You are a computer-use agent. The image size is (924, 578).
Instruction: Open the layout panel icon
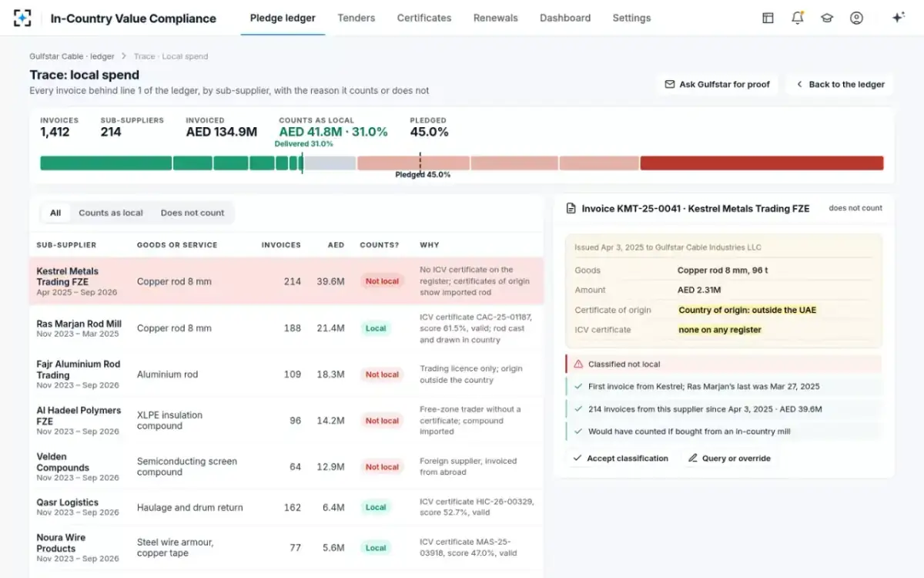click(x=768, y=18)
